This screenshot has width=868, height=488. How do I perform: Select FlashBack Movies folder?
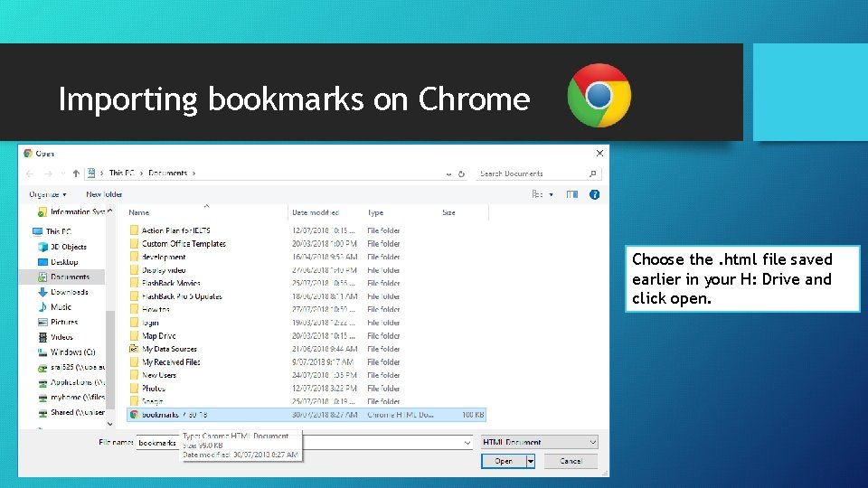pyautogui.click(x=171, y=283)
